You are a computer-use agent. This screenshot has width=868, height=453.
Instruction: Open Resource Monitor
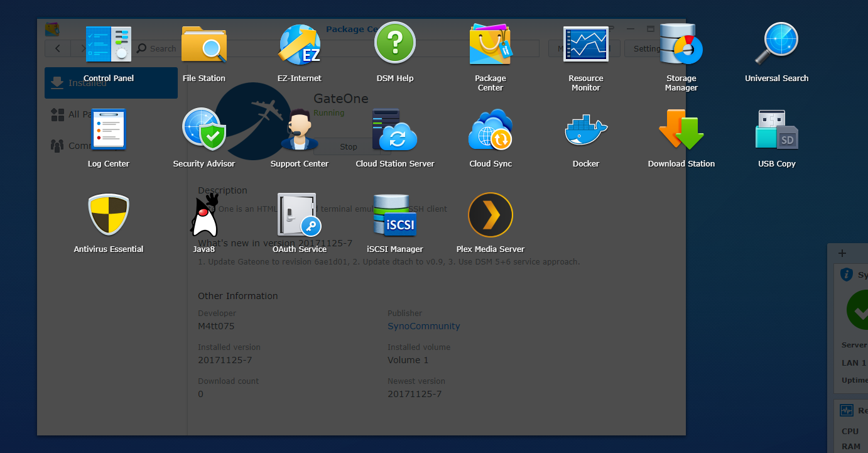coord(586,44)
